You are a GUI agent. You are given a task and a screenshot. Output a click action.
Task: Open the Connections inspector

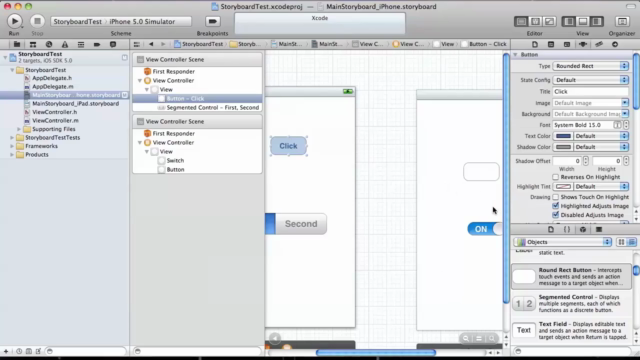coord(615,44)
